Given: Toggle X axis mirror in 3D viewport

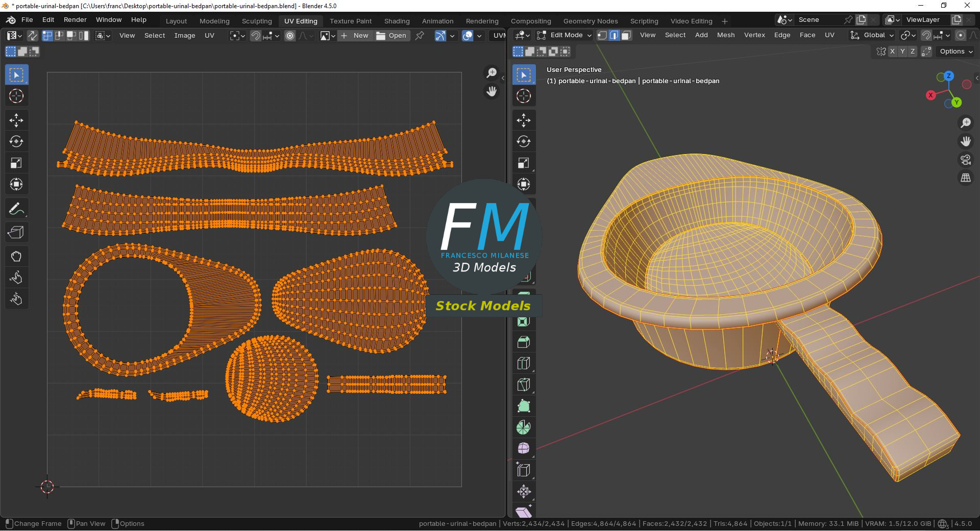Looking at the screenshot, I should tap(892, 52).
